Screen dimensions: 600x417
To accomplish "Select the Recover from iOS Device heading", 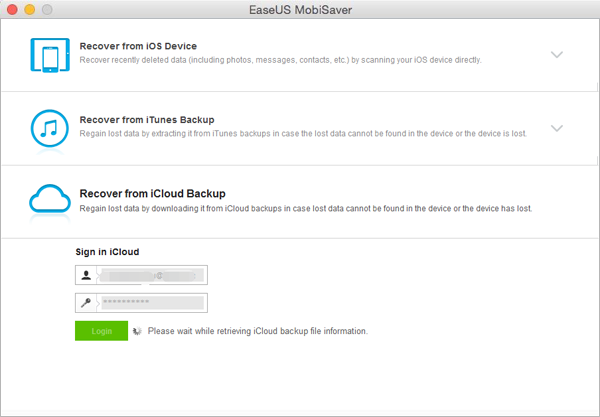I will (x=138, y=46).
